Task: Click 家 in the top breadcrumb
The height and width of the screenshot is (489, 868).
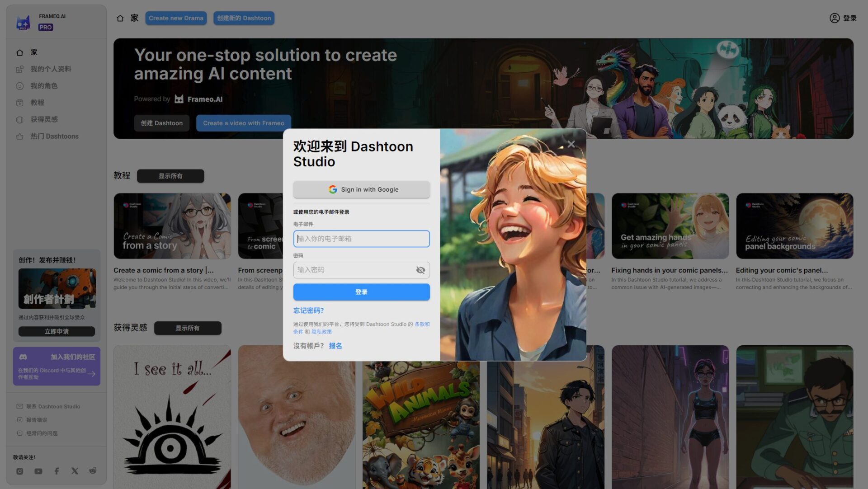Action: coord(127,18)
